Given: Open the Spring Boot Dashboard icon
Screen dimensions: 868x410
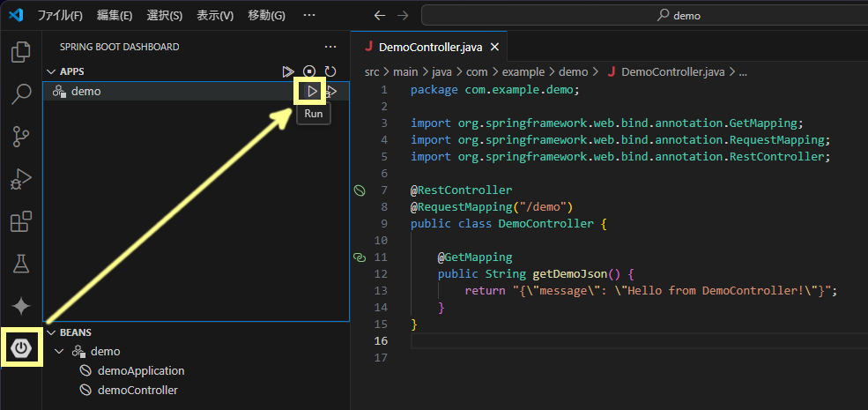Looking at the screenshot, I should click(21, 347).
